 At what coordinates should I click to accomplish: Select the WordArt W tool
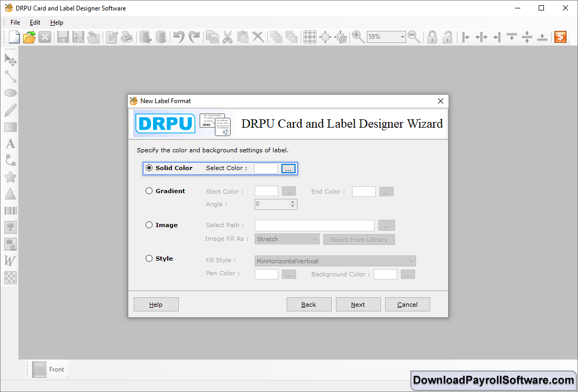[10, 261]
